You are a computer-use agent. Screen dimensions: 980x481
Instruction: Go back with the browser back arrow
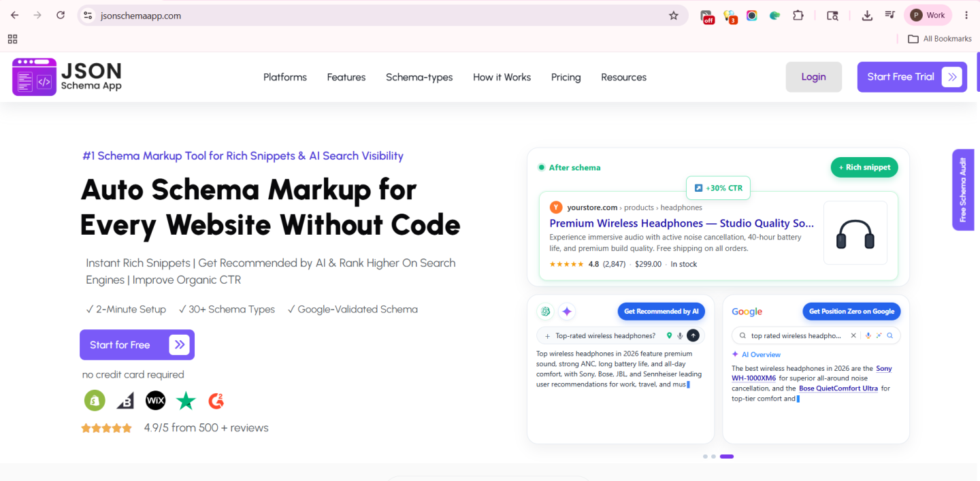pyautogui.click(x=14, y=15)
